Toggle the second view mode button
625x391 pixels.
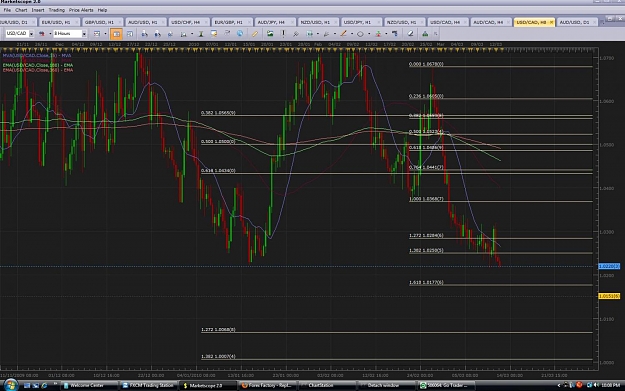(130, 33)
